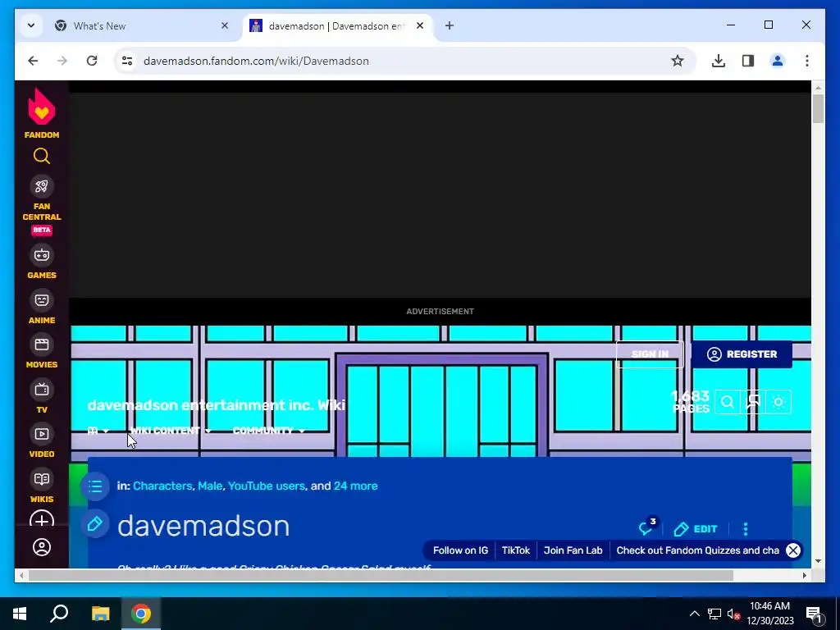Dismiss the Fandom promo bar

point(793,550)
